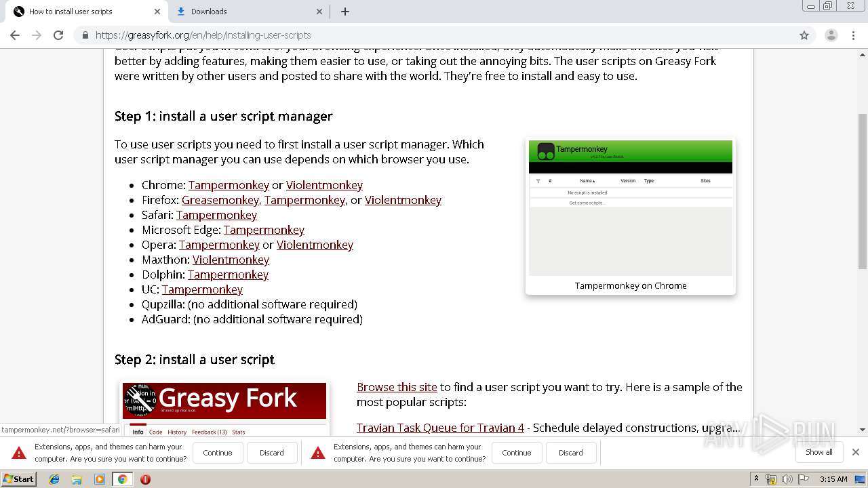Open Tampermonkey link for Chrome

click(x=229, y=185)
